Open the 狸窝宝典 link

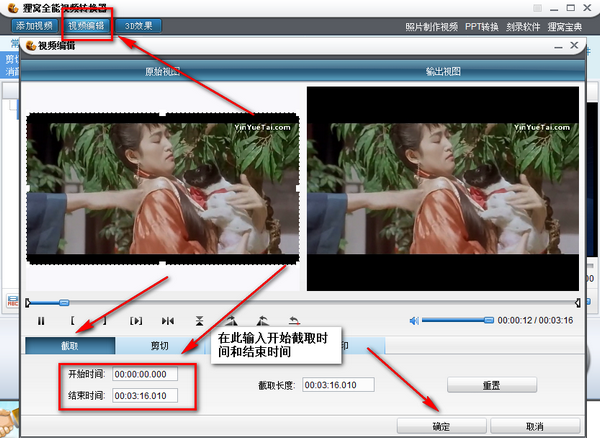point(565,27)
